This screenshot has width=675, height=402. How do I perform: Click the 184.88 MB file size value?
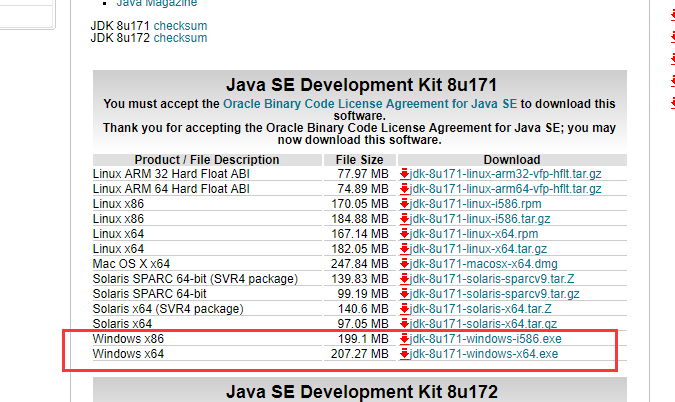pos(359,219)
